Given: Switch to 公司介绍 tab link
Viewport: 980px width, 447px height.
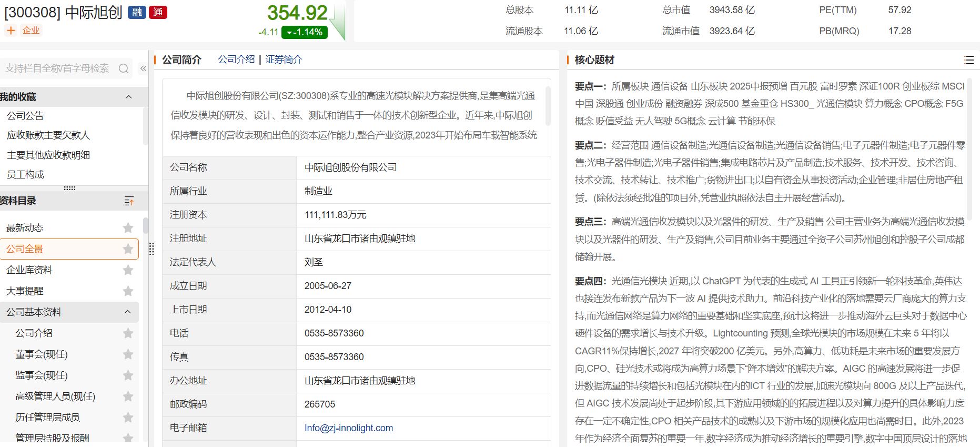Looking at the screenshot, I should (237, 59).
